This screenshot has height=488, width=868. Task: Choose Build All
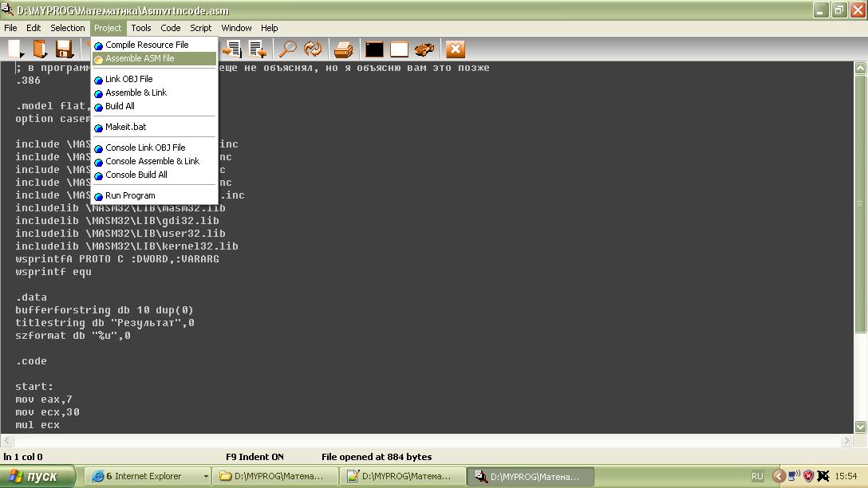pyautogui.click(x=155, y=106)
